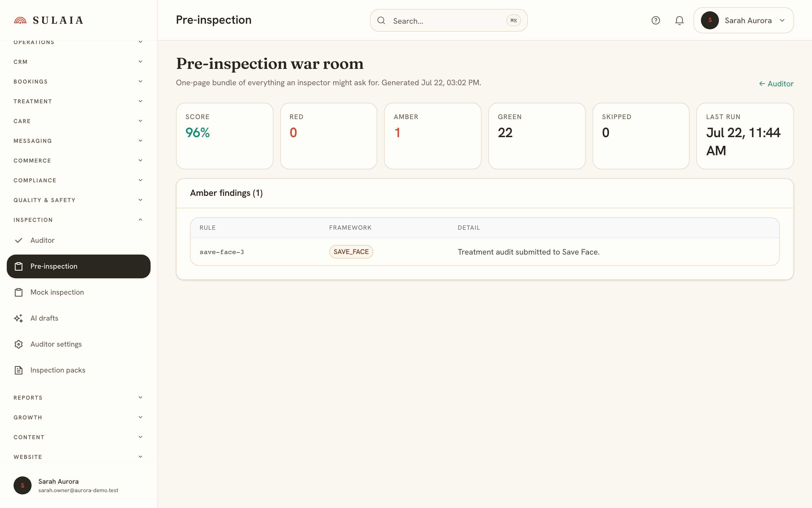Select Pre-inspection in the sidebar

pyautogui.click(x=78, y=266)
